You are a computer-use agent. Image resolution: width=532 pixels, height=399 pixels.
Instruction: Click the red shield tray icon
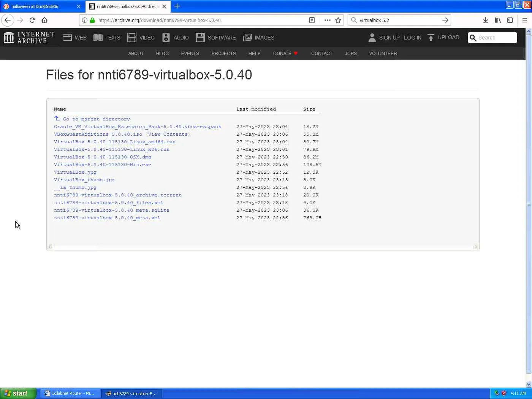pyautogui.click(x=504, y=393)
